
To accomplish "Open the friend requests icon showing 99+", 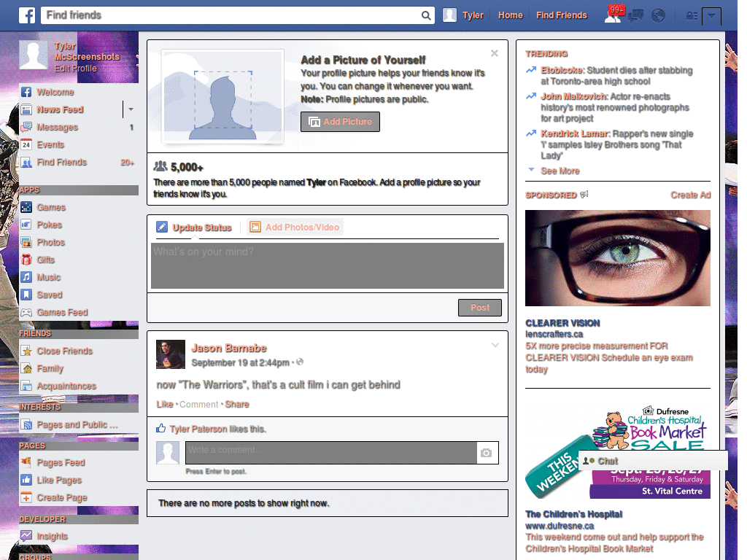I will tap(612, 15).
